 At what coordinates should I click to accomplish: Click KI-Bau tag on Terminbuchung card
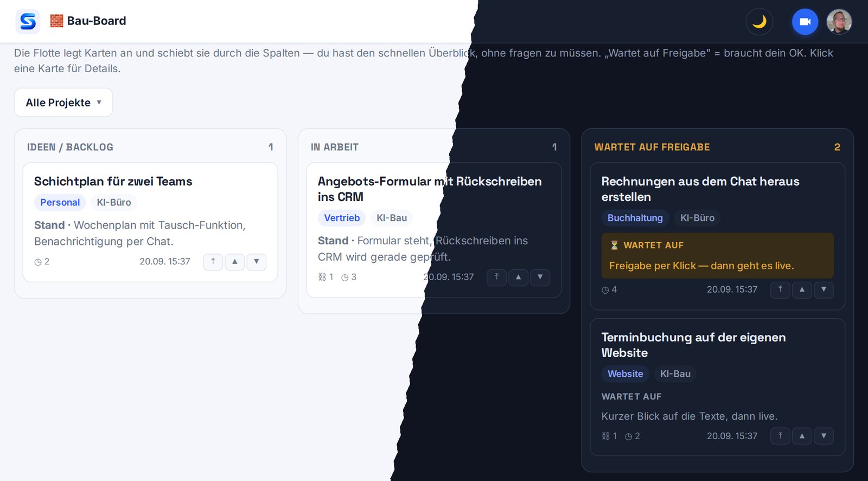(675, 374)
